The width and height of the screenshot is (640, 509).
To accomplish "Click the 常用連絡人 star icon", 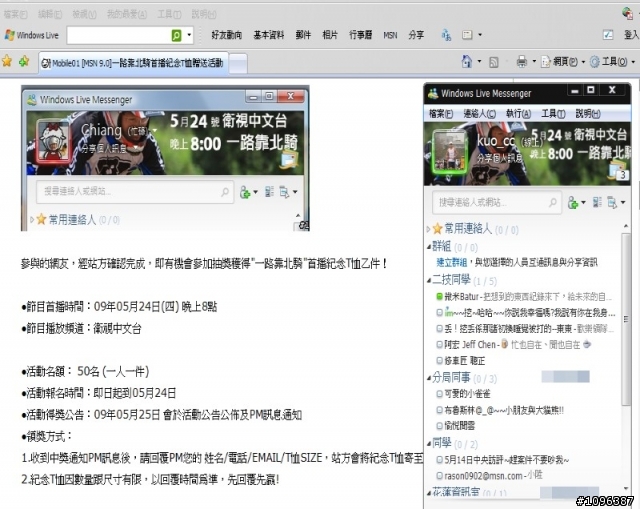I will point(438,229).
